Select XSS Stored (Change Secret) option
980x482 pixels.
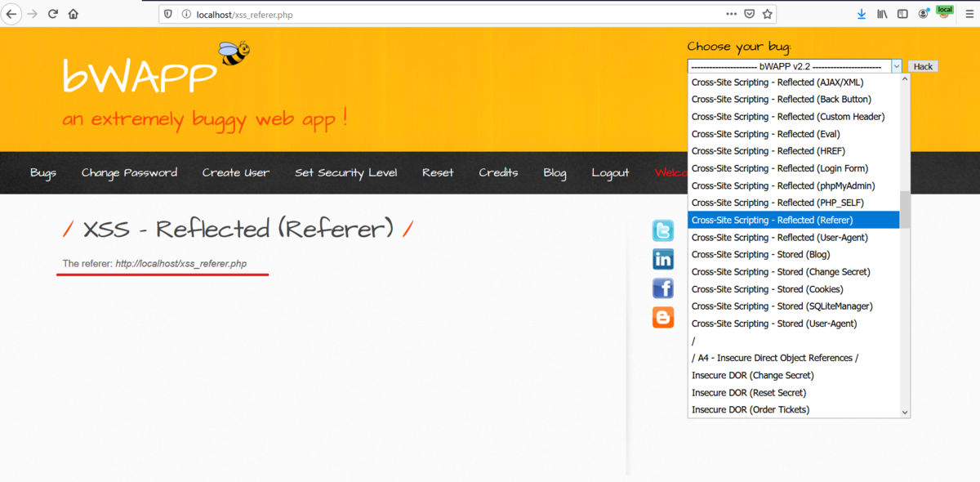click(794, 271)
